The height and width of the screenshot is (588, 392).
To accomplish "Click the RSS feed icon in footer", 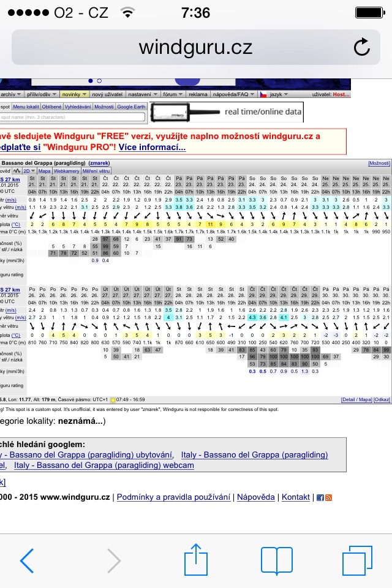I will tap(328, 497).
